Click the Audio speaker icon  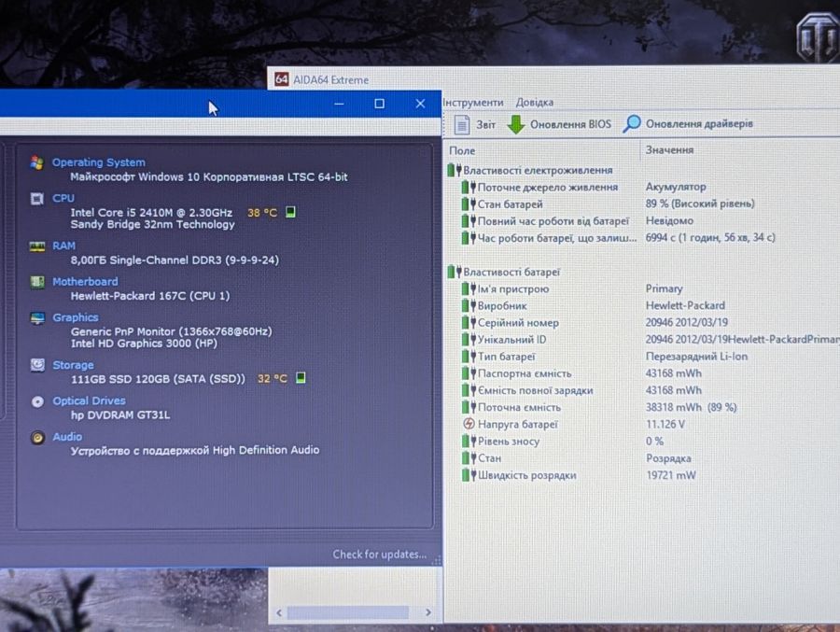pos(37,438)
